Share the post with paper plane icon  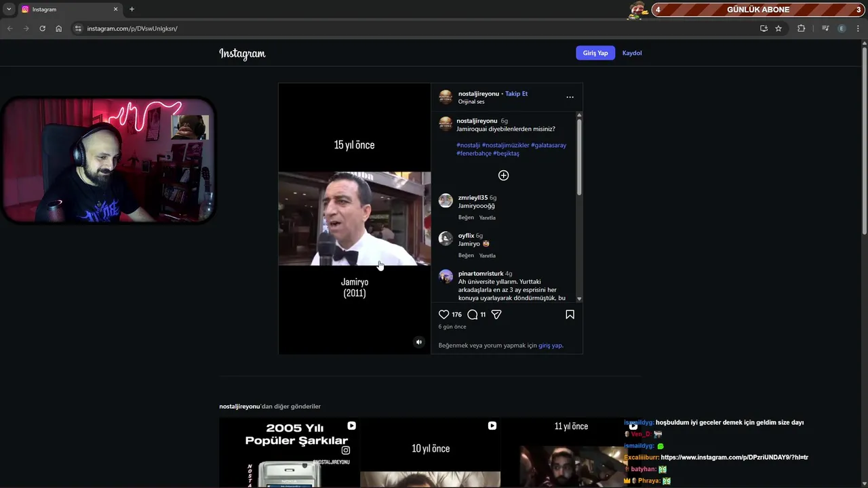(496, 314)
